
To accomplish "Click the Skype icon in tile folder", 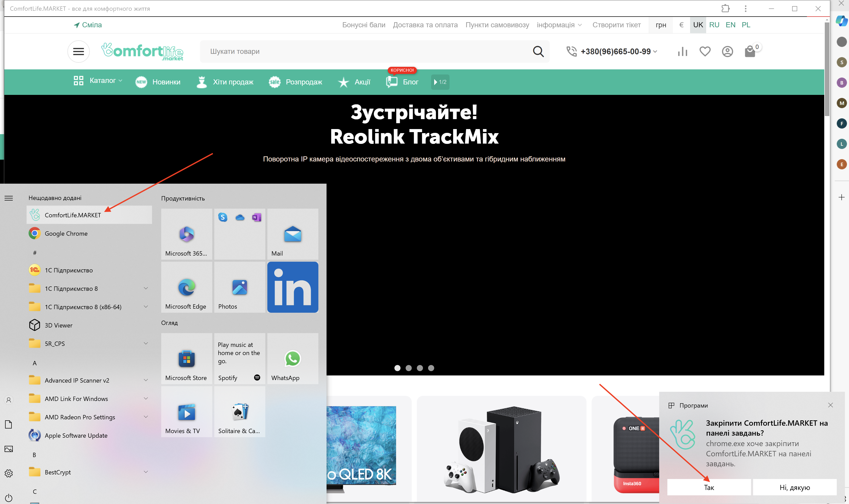I will [223, 217].
